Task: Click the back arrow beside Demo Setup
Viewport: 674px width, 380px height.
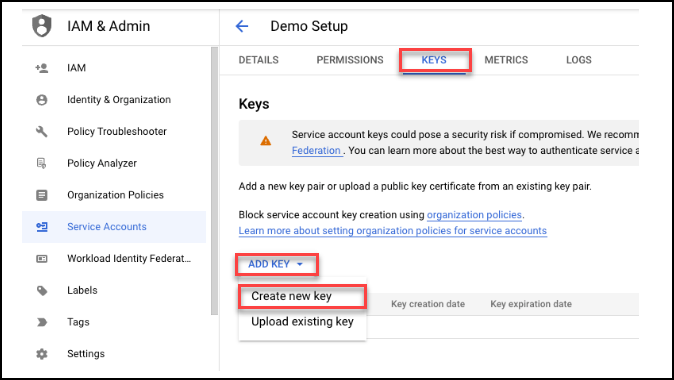Action: pyautogui.click(x=242, y=26)
